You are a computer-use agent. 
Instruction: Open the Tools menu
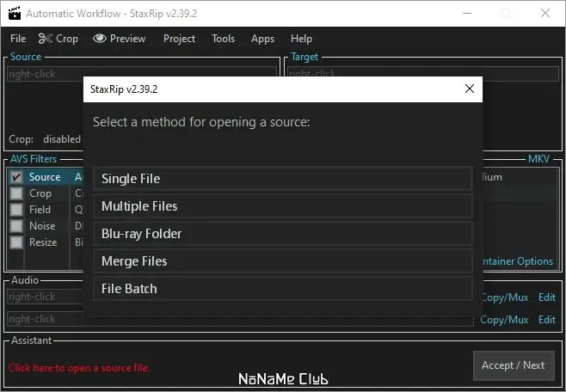[x=223, y=39]
